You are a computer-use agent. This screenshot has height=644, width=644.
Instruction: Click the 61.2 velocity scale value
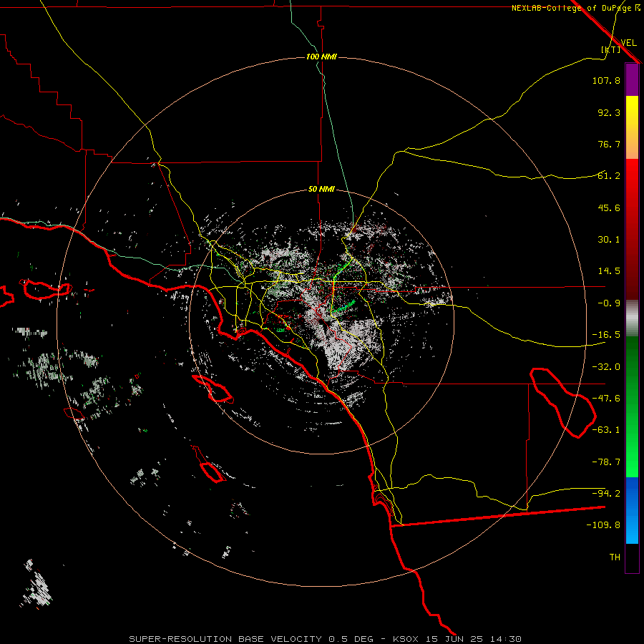tap(609, 176)
